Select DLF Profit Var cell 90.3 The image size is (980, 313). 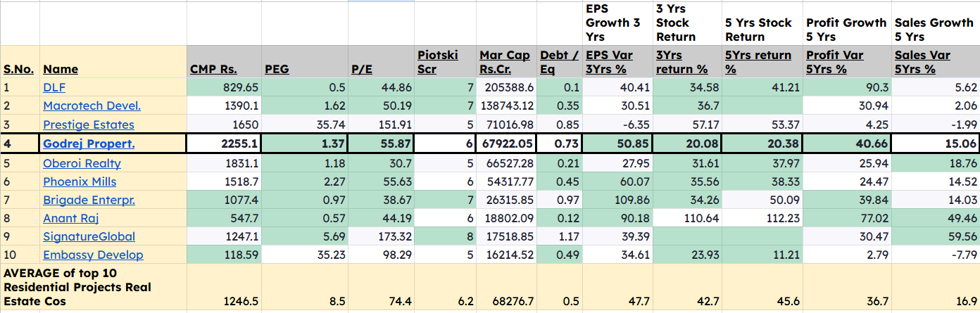pos(848,87)
